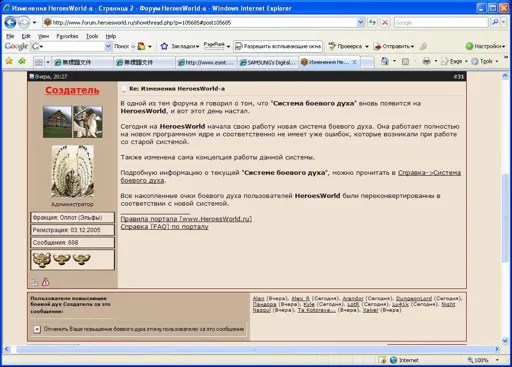Screen dimensions: 512x367
Task: Open the View menu
Action: click(43, 36)
